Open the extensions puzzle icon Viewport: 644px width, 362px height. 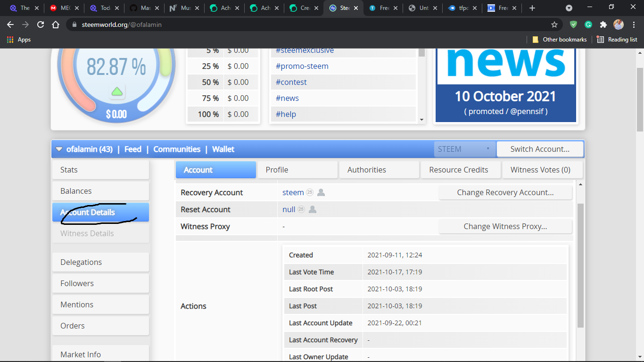click(x=603, y=25)
